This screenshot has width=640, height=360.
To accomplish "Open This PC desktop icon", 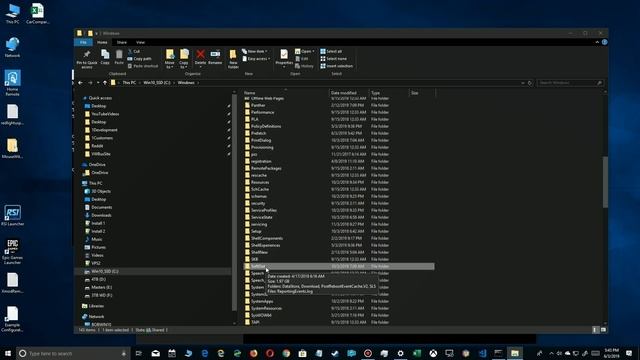I will click(12, 13).
